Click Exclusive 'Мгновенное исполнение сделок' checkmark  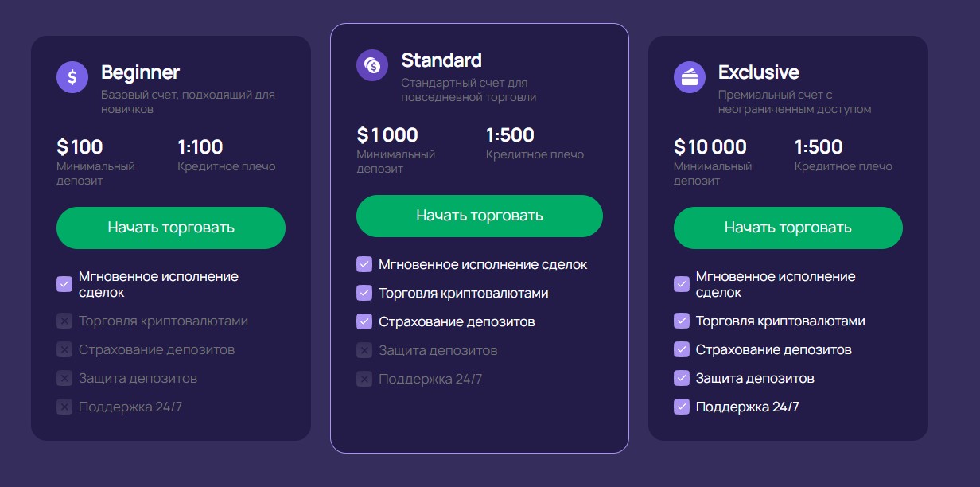tap(682, 284)
